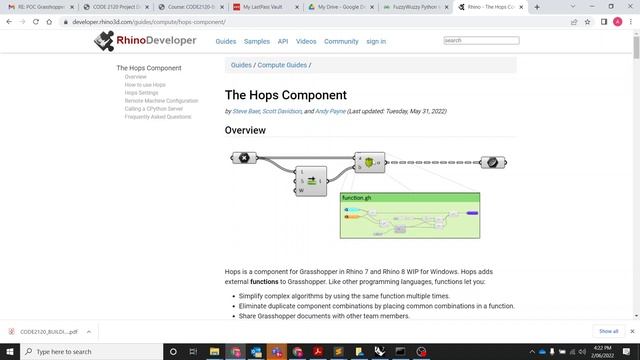Open the Community menu item

point(341,41)
